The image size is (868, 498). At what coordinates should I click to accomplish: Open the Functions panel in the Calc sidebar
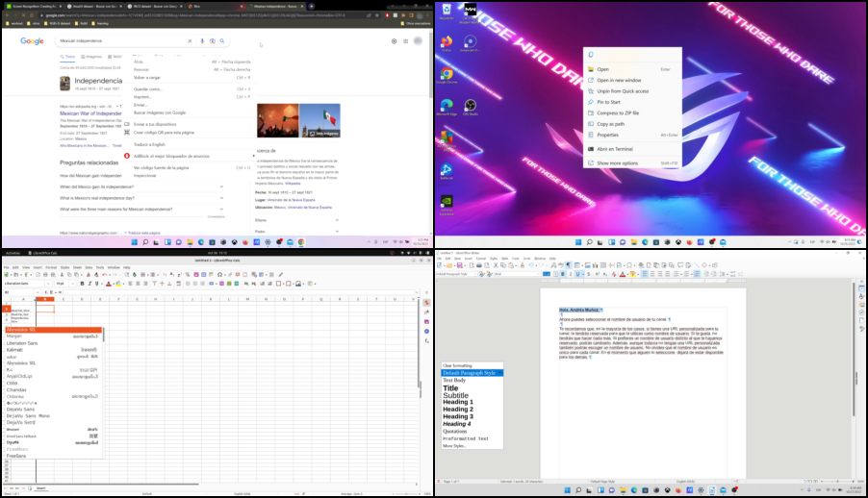426,341
